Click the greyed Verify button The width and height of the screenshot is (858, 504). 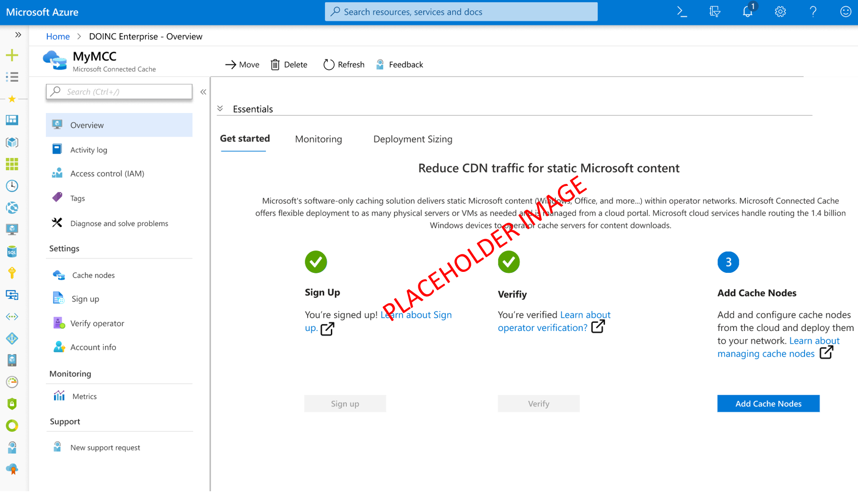click(x=539, y=403)
